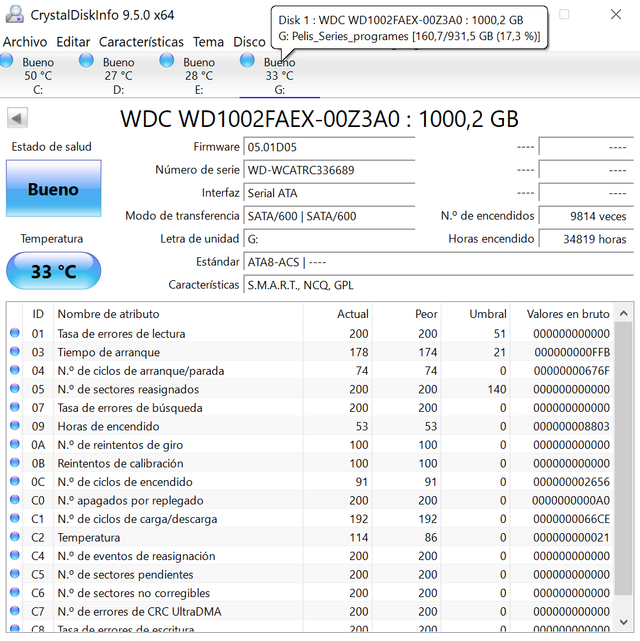Viewport: 640px width, 641px height.
Task: Click status dot for ciclos de encendido row
Action: 15,481
